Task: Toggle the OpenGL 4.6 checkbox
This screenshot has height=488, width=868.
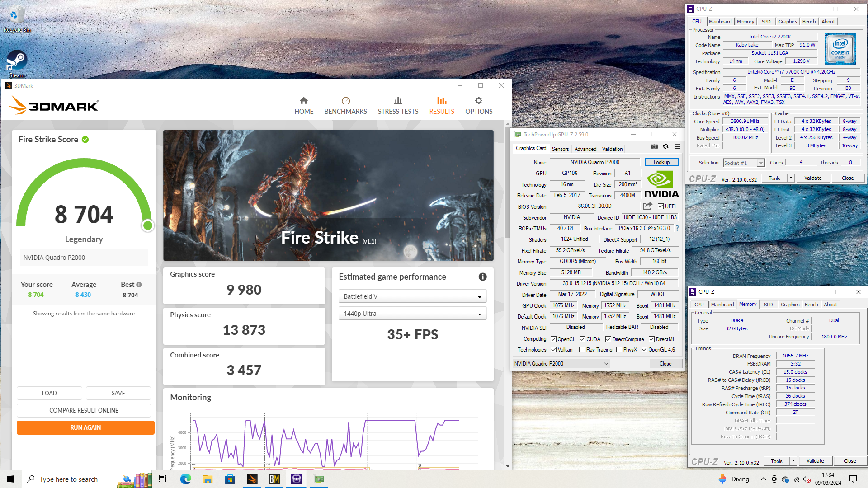Action: pyautogui.click(x=644, y=350)
